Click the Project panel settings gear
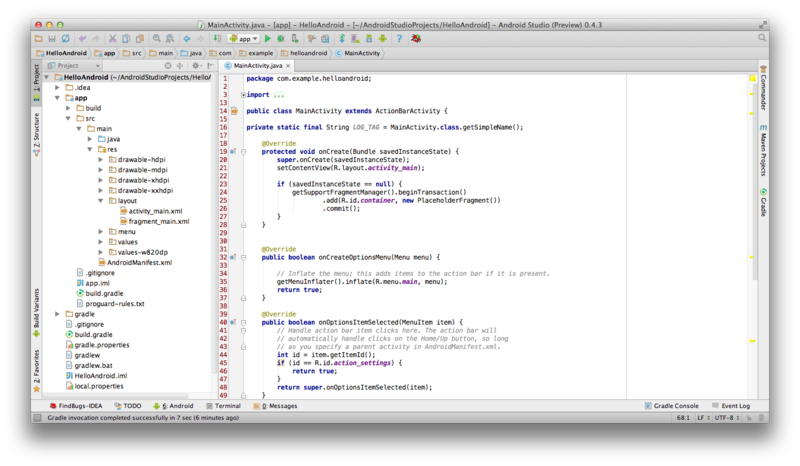 [x=196, y=65]
